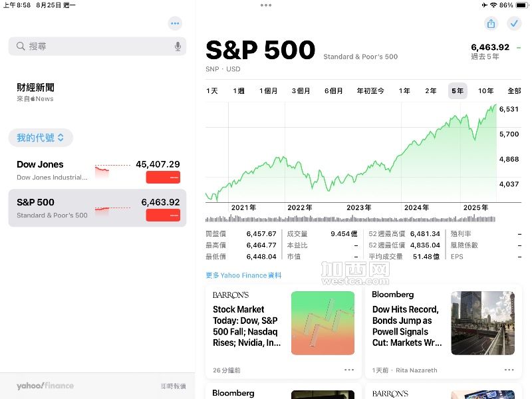Image resolution: width=532 pixels, height=399 pixels.
Task: Tap the battery status indicator
Action: (519, 5)
